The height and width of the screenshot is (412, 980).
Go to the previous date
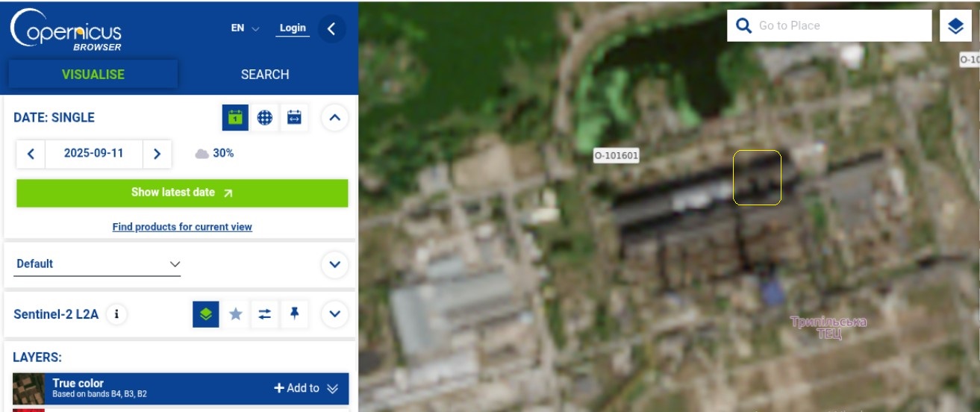[31, 154]
